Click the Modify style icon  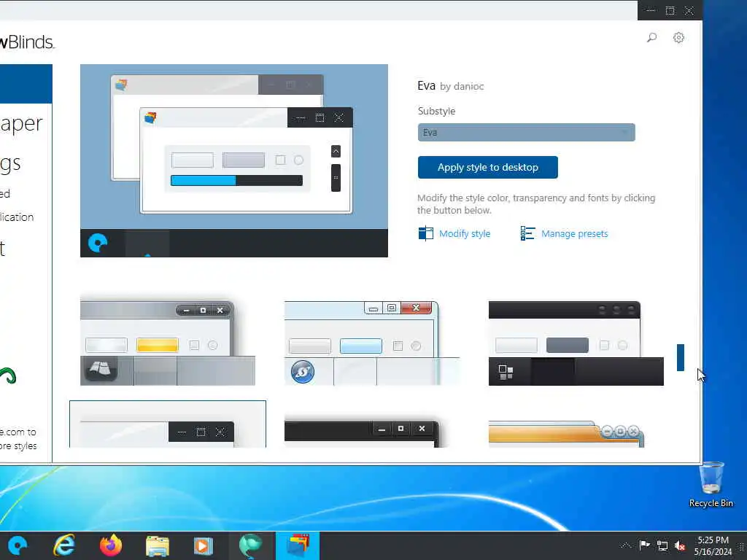(425, 233)
